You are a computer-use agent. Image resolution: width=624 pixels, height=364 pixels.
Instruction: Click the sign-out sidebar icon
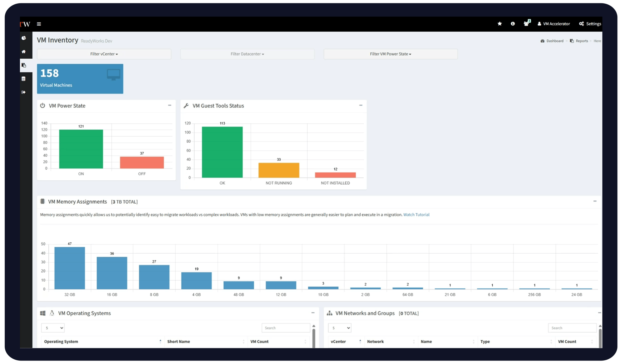click(24, 92)
